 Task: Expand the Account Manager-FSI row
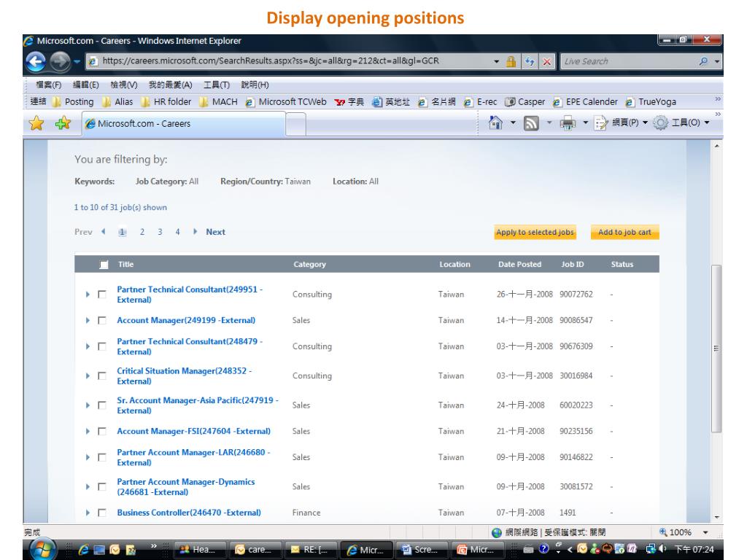click(x=88, y=431)
